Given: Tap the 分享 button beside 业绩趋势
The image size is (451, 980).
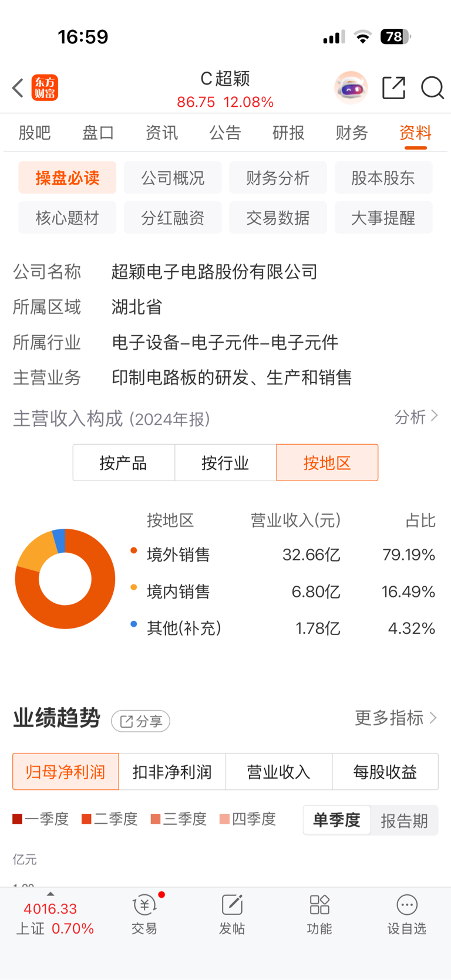Looking at the screenshot, I should [x=141, y=721].
